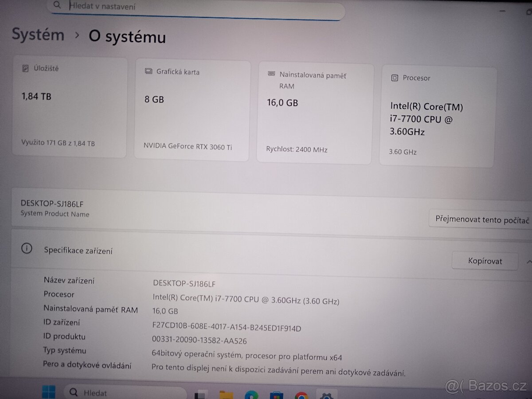Open the pinned Settings gear on the taskbar
Screen dimensions: 532x399
coord(327,395)
